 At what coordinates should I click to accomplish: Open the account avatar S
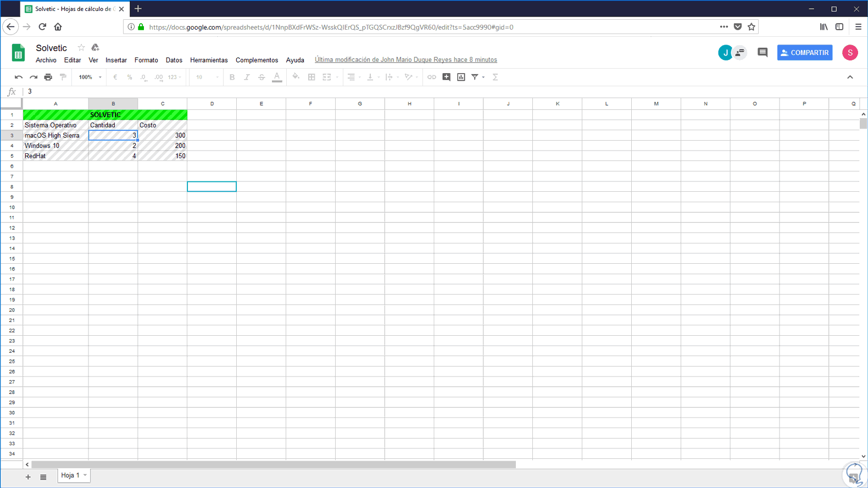850,53
